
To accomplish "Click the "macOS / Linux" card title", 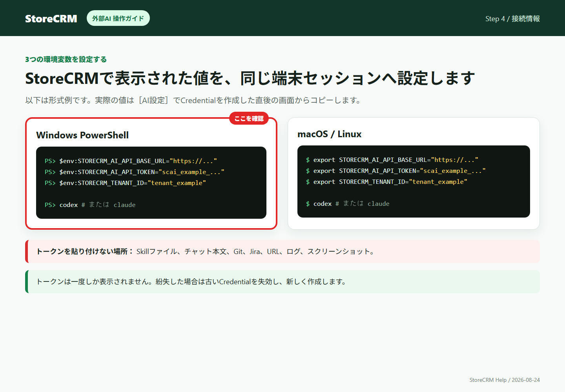I will (330, 134).
